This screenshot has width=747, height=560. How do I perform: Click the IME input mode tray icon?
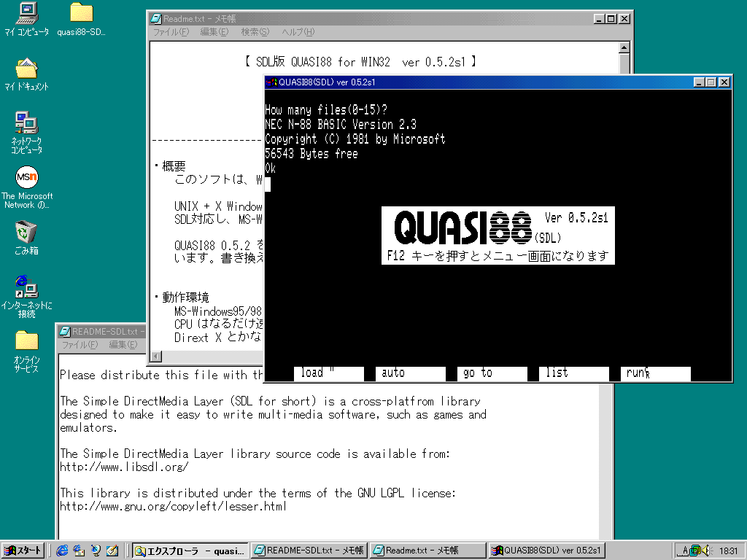pyautogui.click(x=684, y=551)
